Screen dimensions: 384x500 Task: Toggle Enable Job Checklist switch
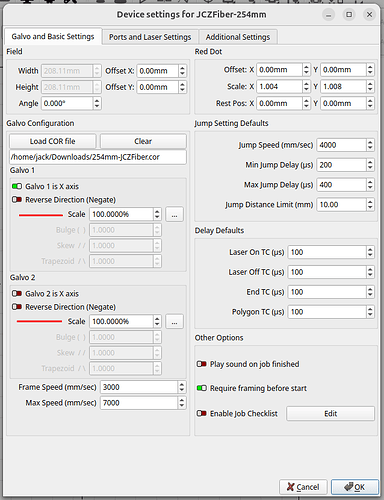click(x=202, y=414)
